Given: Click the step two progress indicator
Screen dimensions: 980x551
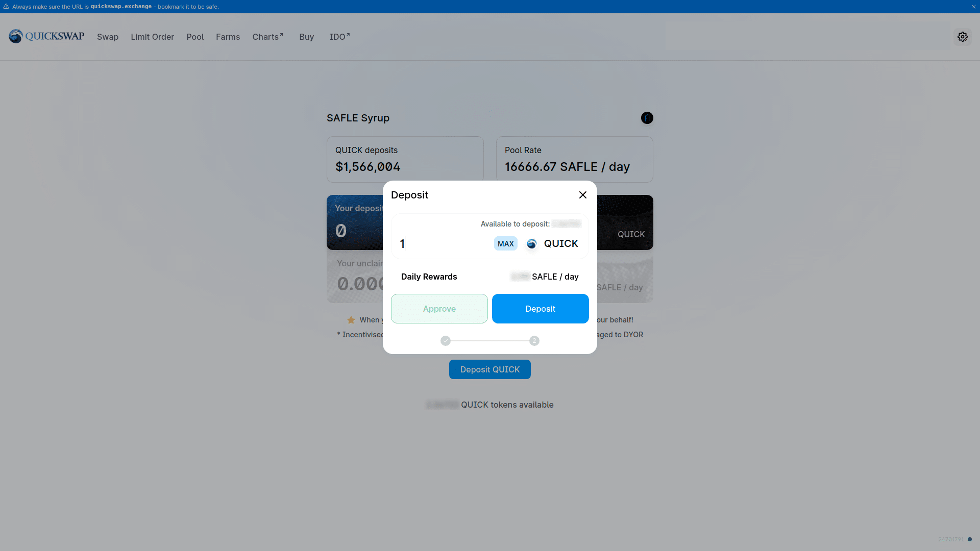Looking at the screenshot, I should point(534,341).
